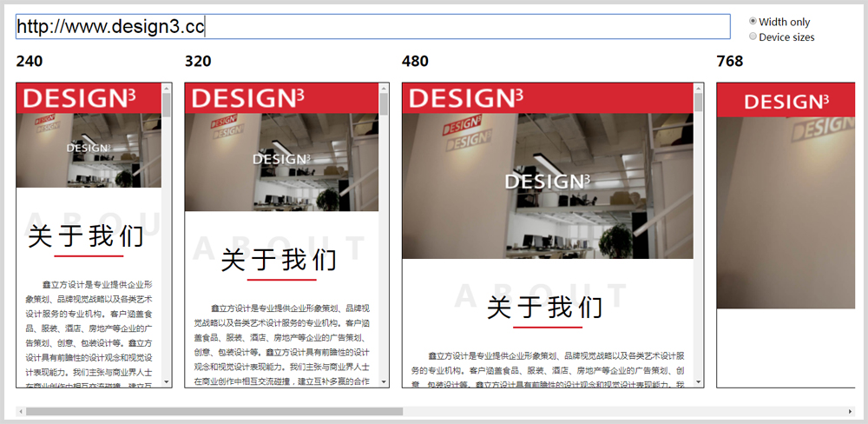Click the URL input field
This screenshot has width=868, height=424.
coord(373,27)
